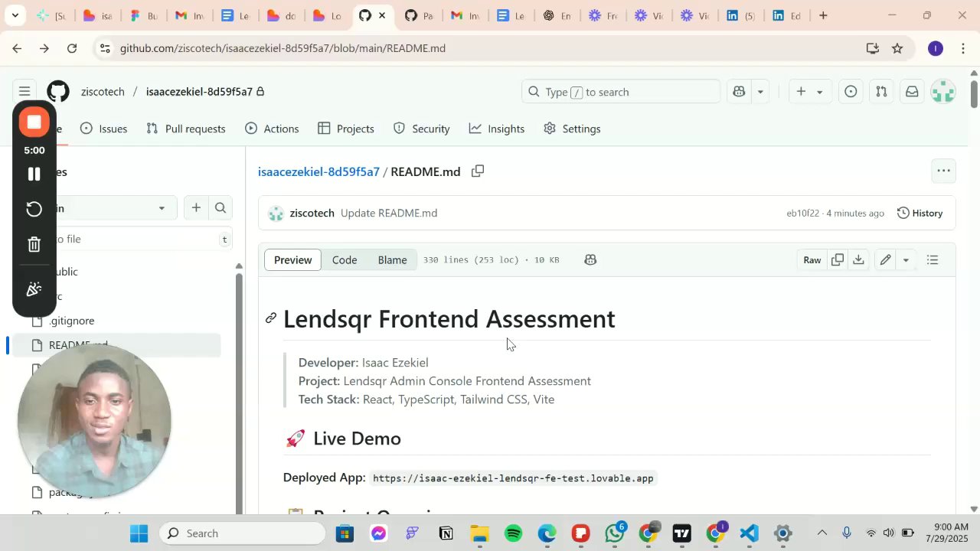This screenshot has width=980, height=551.
Task: Delete the recording with trash icon
Action: click(x=34, y=245)
